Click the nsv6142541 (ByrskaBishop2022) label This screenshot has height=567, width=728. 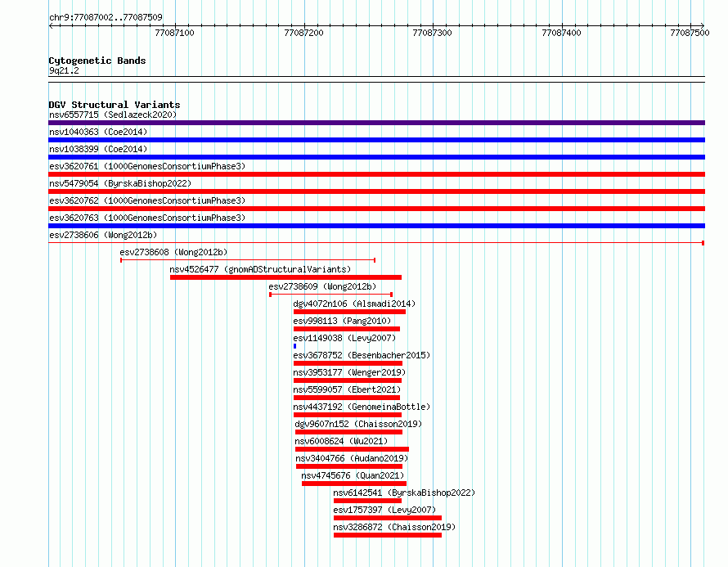pos(404,493)
